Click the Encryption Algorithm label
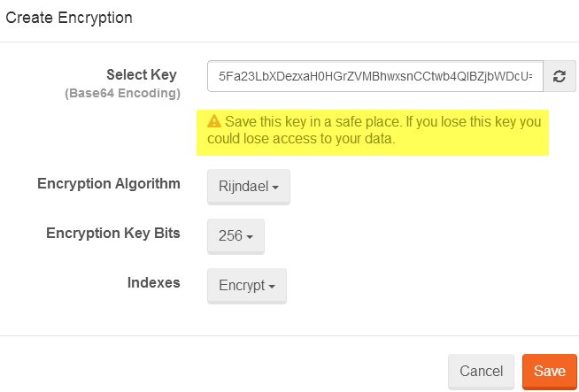 (109, 183)
